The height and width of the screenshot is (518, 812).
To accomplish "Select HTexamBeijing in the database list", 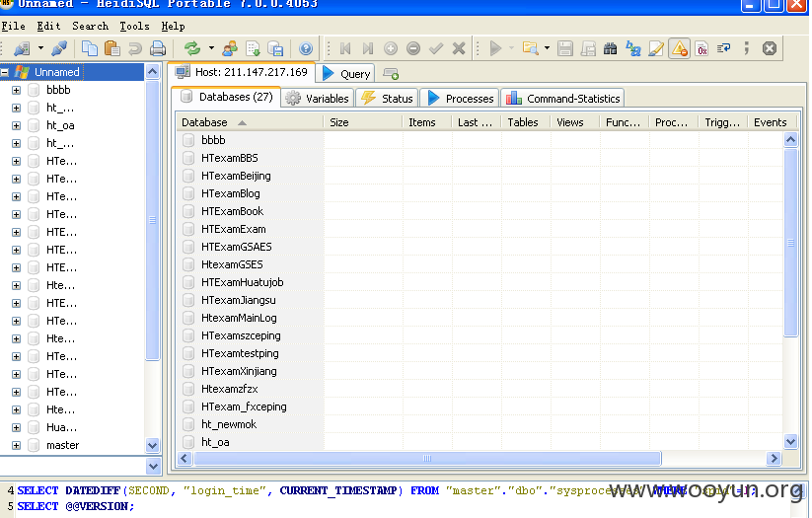I will point(236,176).
